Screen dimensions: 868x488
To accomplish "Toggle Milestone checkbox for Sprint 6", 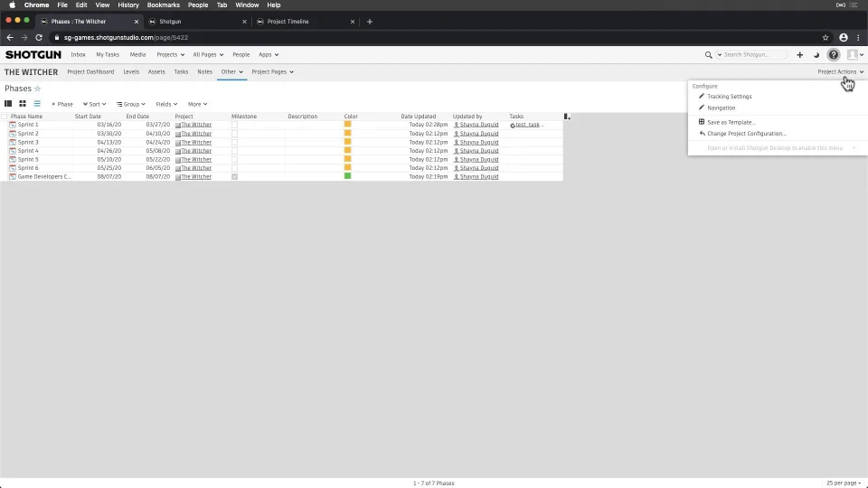I will click(235, 168).
